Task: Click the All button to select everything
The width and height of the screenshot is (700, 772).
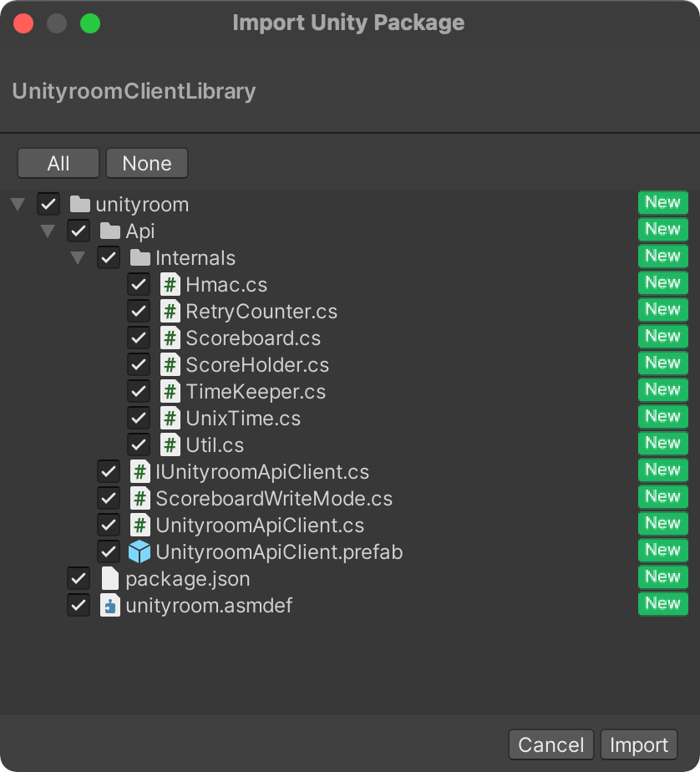Action: click(x=58, y=163)
